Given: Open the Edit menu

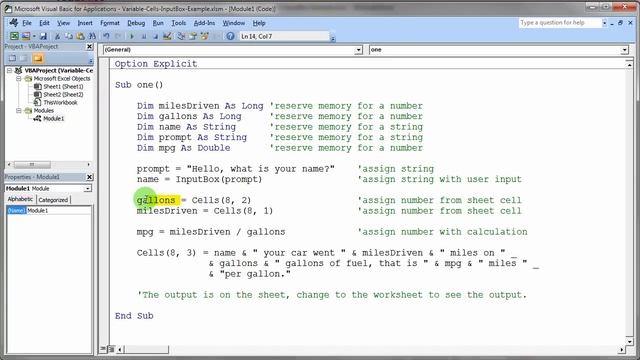Looking at the screenshot, I should (44, 23).
